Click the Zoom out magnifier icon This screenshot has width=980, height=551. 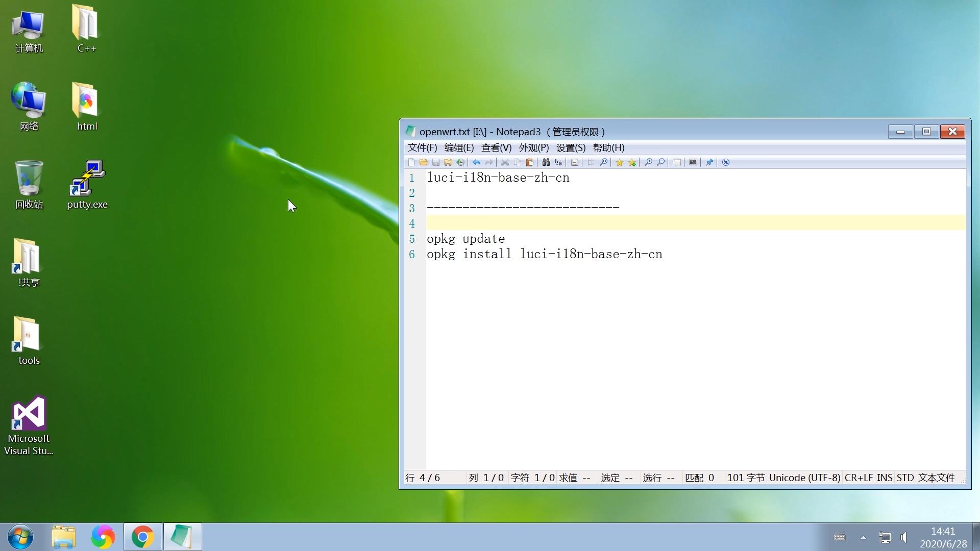[661, 162]
